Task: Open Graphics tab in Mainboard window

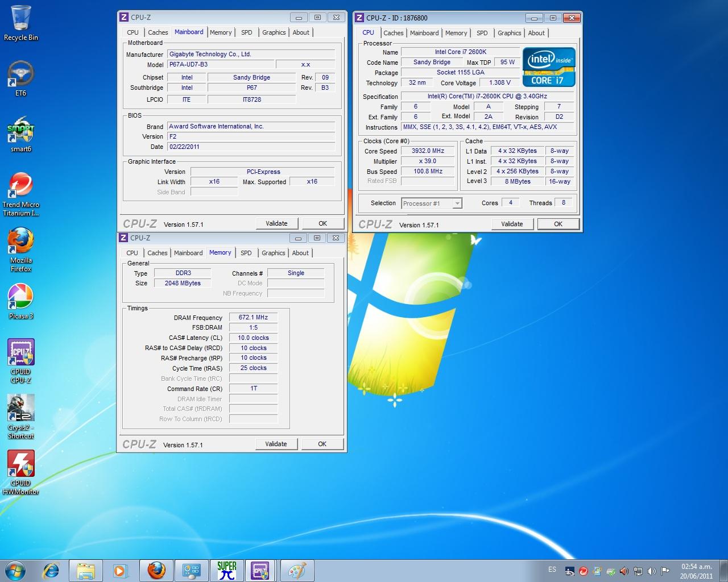Action: [274, 32]
